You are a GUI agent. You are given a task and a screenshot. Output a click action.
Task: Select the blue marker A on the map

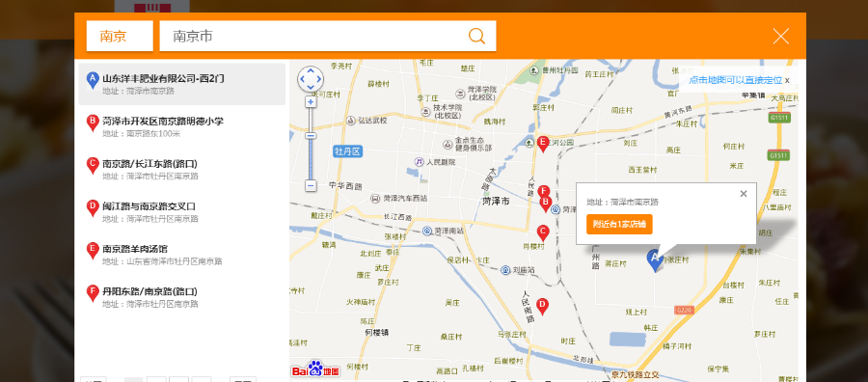[655, 260]
